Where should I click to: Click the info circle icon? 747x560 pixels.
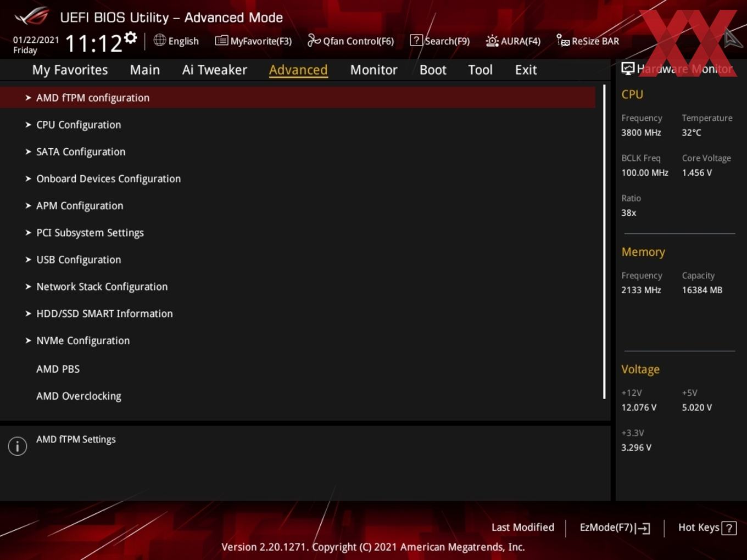pos(18,446)
